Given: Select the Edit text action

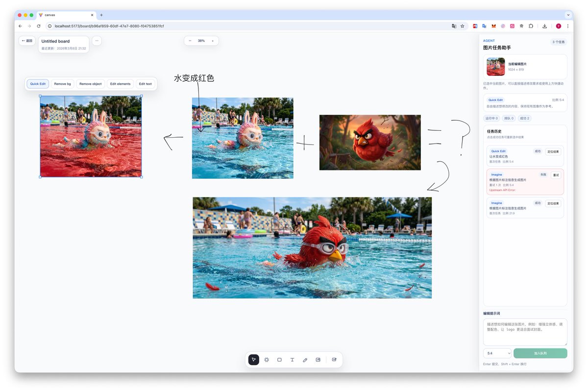Looking at the screenshot, I should click(x=146, y=84).
